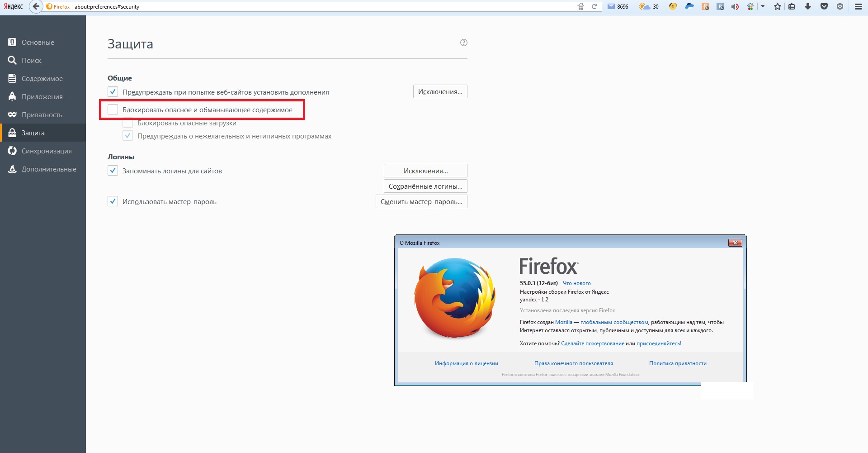868x453 pixels.
Task: Click the home icon in address bar
Action: point(581,6)
